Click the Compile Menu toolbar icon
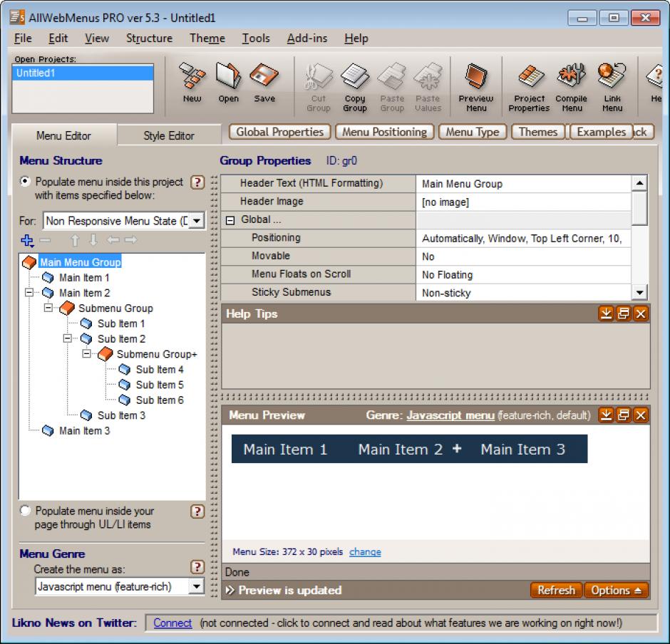The width and height of the screenshot is (670, 644). (x=572, y=88)
